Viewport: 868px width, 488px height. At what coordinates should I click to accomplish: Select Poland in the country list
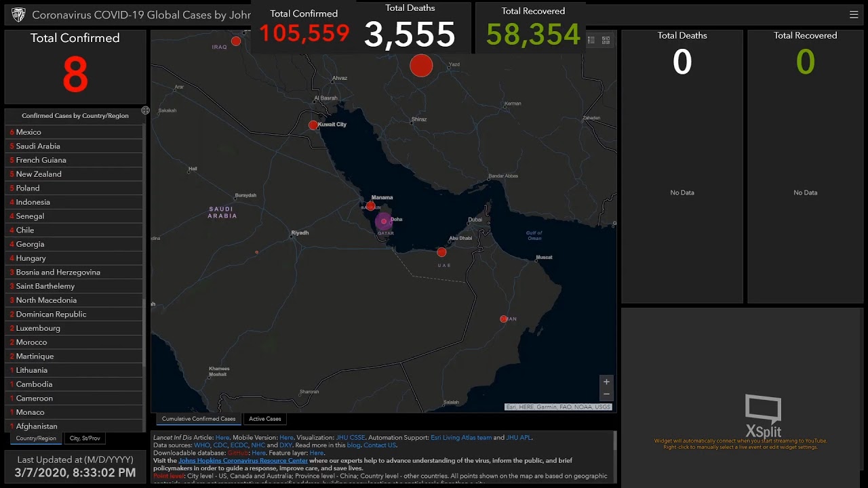click(75, 188)
